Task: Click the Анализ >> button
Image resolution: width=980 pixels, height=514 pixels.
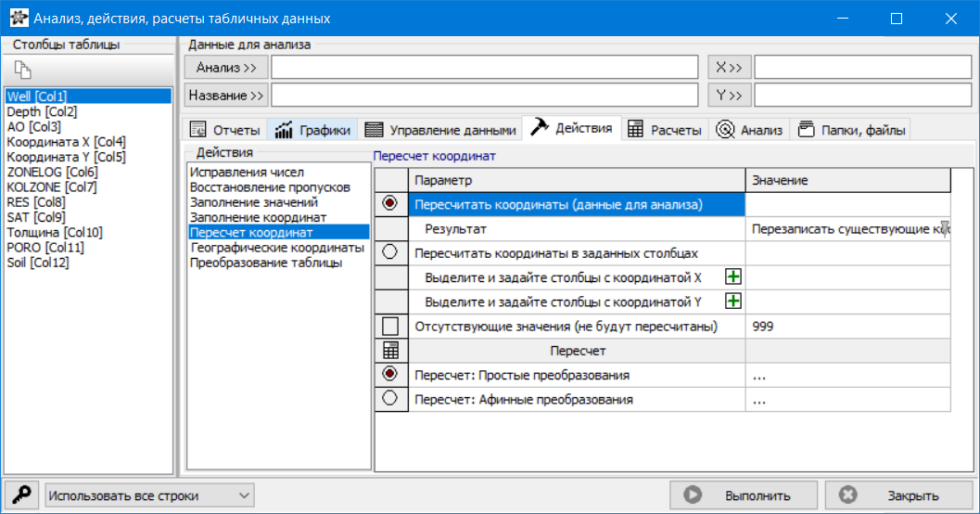Action: point(226,68)
